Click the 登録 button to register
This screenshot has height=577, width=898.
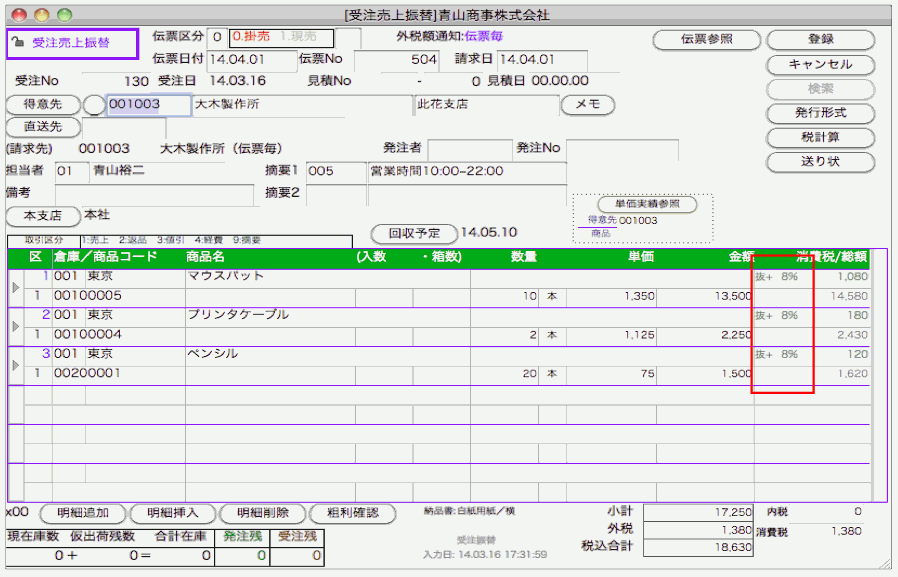(820, 39)
